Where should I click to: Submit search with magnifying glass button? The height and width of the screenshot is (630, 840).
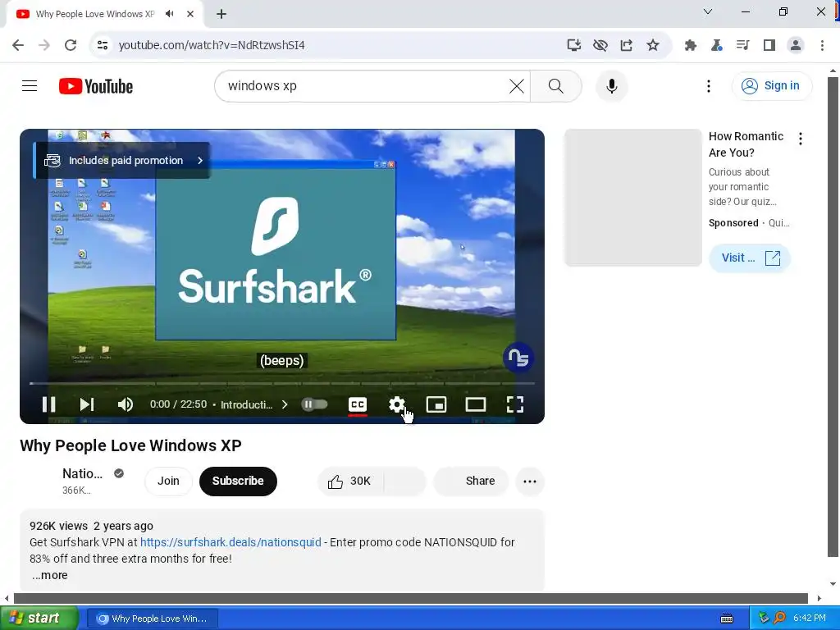pyautogui.click(x=556, y=85)
